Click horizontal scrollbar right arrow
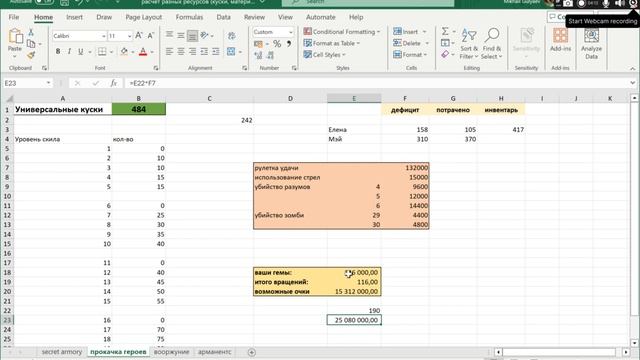 pos(626,352)
